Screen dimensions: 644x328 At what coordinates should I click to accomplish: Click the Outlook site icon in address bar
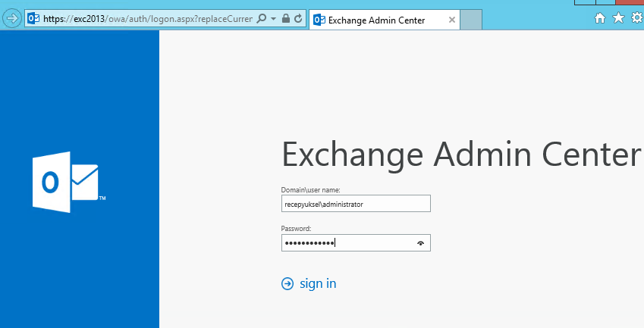33,18
